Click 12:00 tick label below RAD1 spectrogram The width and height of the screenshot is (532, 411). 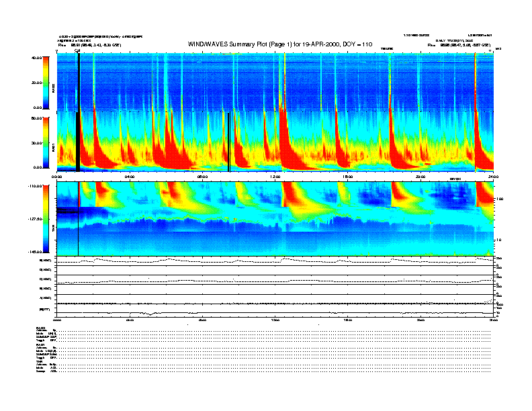point(275,177)
